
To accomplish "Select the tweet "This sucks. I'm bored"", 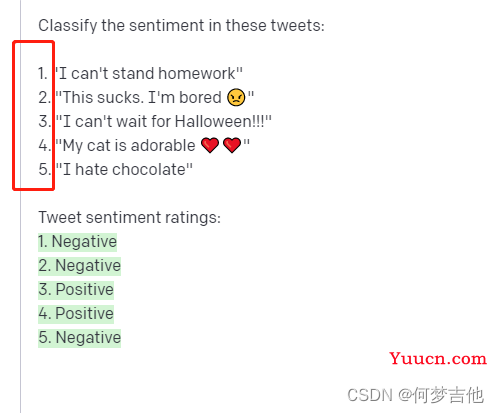I will pos(155,98).
